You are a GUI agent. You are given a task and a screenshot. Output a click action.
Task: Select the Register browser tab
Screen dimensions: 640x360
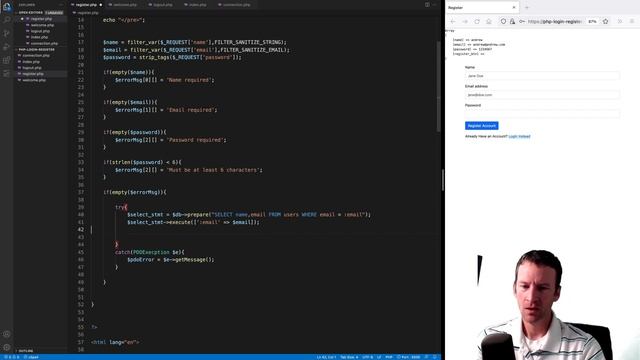pos(482,7)
